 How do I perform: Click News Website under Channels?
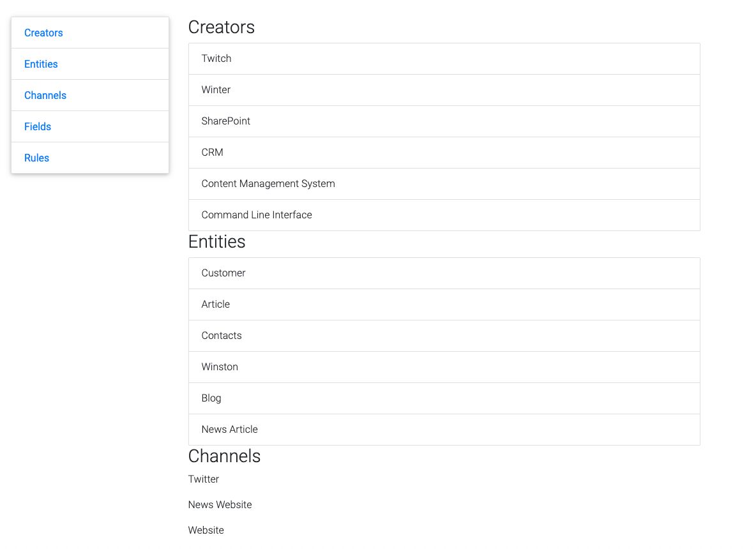[220, 505]
